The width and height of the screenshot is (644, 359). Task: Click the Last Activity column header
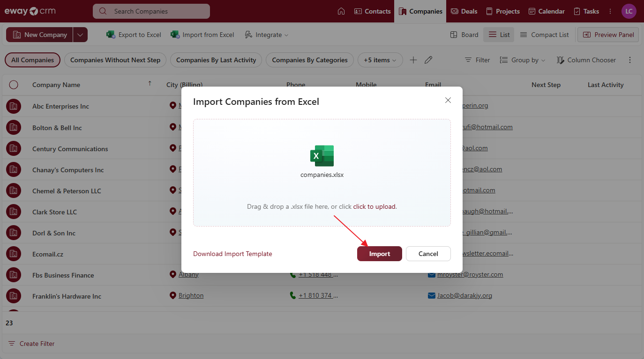click(606, 85)
